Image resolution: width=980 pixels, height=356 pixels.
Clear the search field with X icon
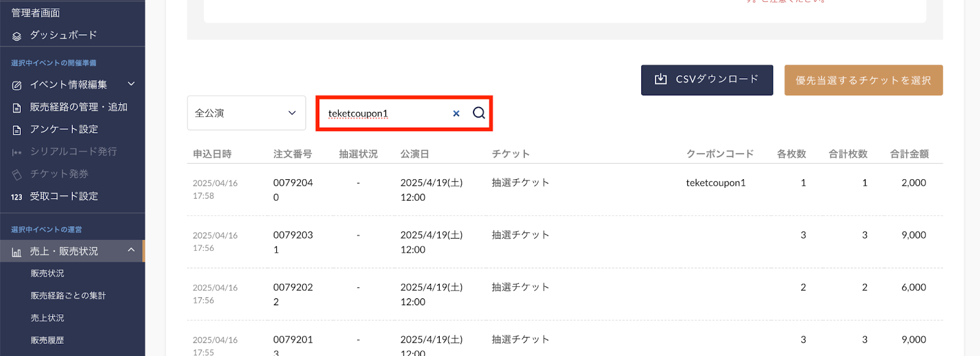[456, 113]
